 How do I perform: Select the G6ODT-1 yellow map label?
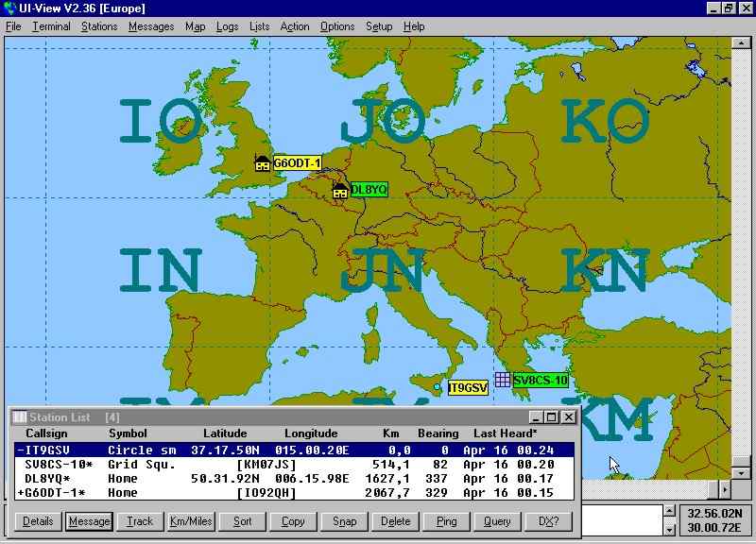tap(297, 163)
